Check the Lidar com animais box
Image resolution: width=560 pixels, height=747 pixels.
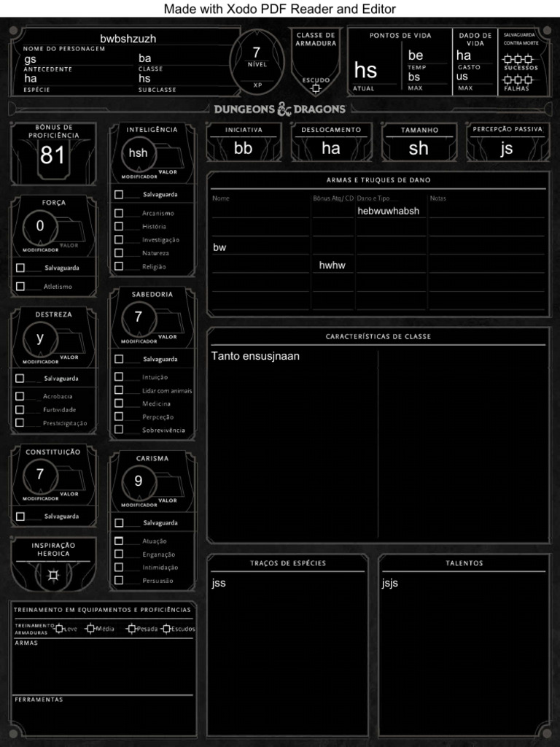coord(119,390)
